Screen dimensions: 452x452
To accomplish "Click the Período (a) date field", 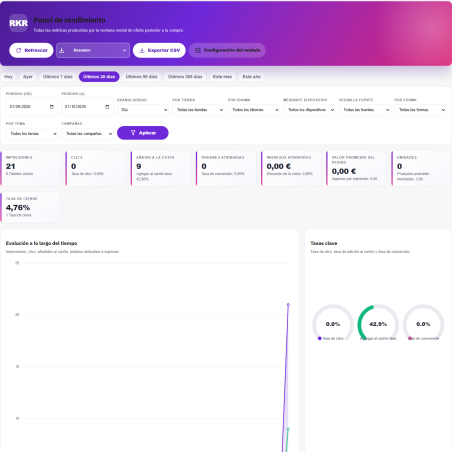I will (x=87, y=107).
